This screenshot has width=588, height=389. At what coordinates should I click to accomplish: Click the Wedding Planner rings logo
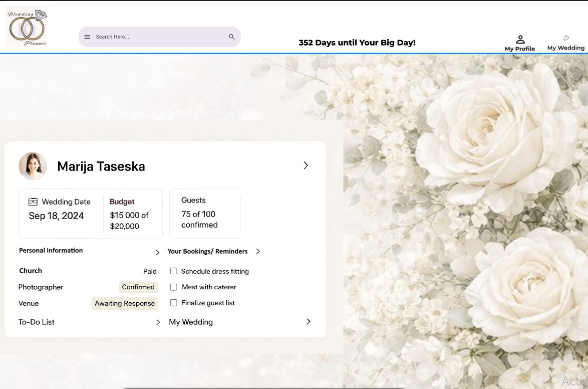(x=27, y=28)
